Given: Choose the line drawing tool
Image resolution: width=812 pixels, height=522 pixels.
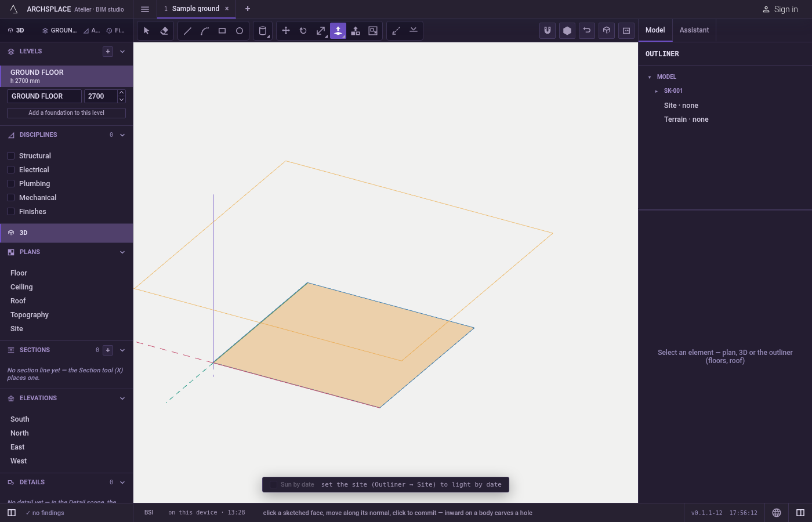Looking at the screenshot, I should coord(187,31).
